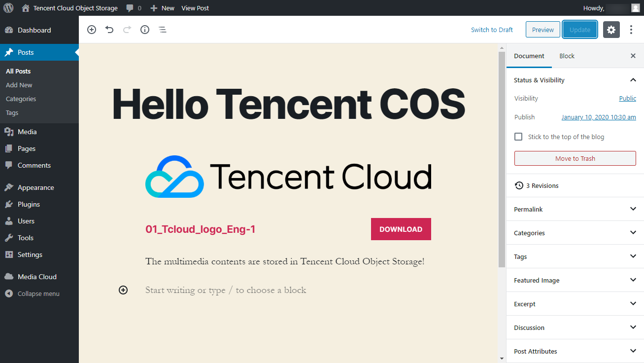Collapse Status & Visibility panel
This screenshot has height=363, width=644.
tap(575, 80)
